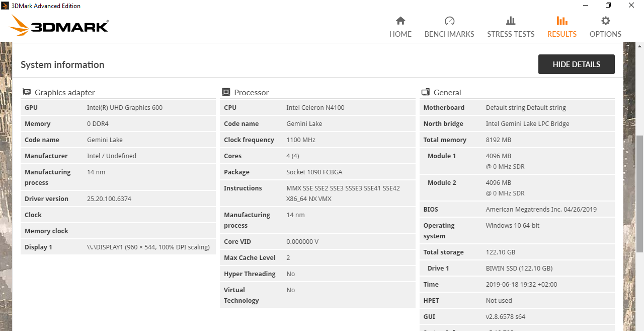Click the Package label in Processor
This screenshot has height=331, width=644.
236,172
